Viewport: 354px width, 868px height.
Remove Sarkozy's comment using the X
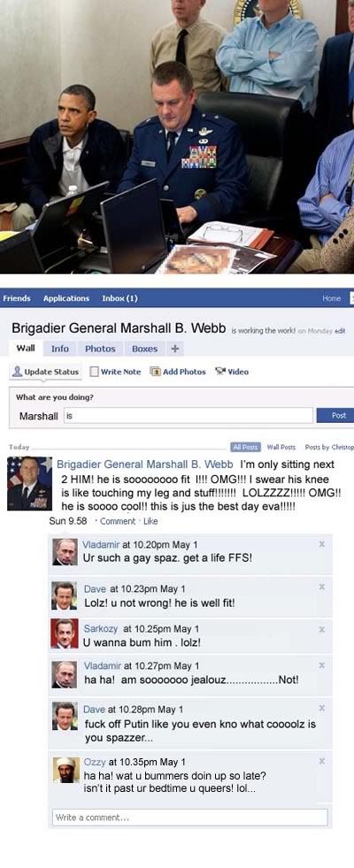pyautogui.click(x=322, y=629)
